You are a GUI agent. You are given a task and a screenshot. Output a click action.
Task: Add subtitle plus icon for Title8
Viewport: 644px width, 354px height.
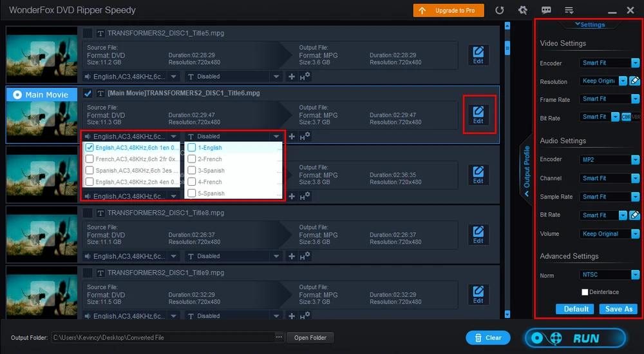pos(292,256)
